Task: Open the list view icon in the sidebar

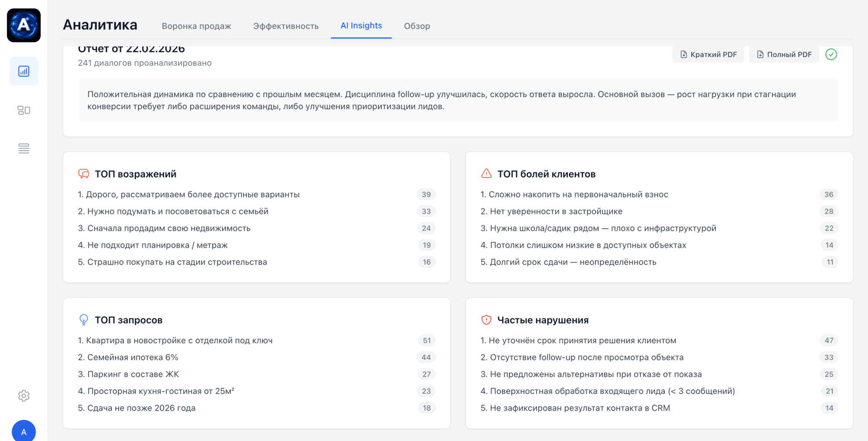Action: click(24, 148)
